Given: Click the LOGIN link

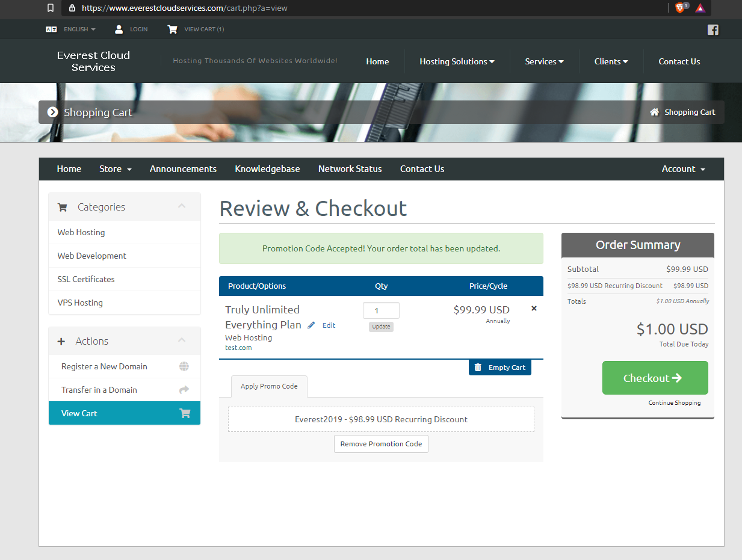Looking at the screenshot, I should [139, 29].
